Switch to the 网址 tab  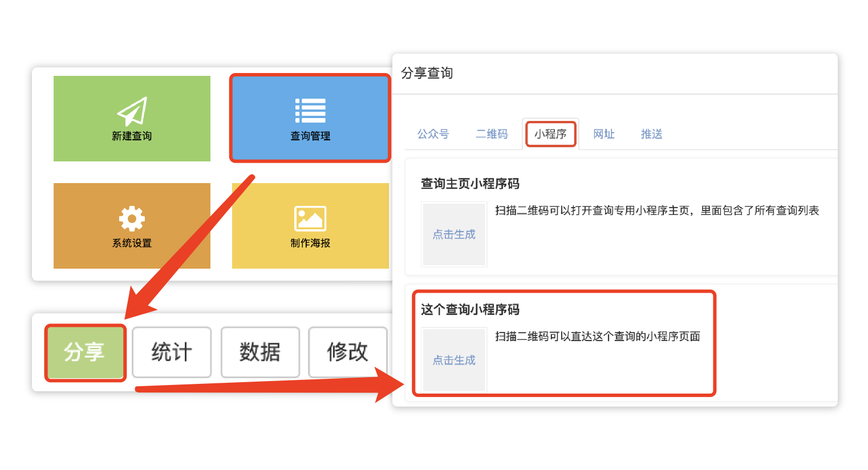coord(604,134)
